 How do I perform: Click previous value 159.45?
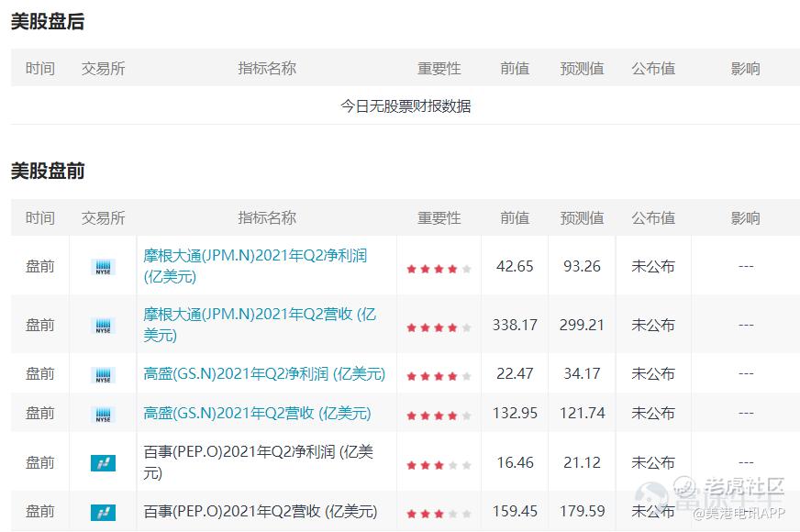[x=515, y=511]
